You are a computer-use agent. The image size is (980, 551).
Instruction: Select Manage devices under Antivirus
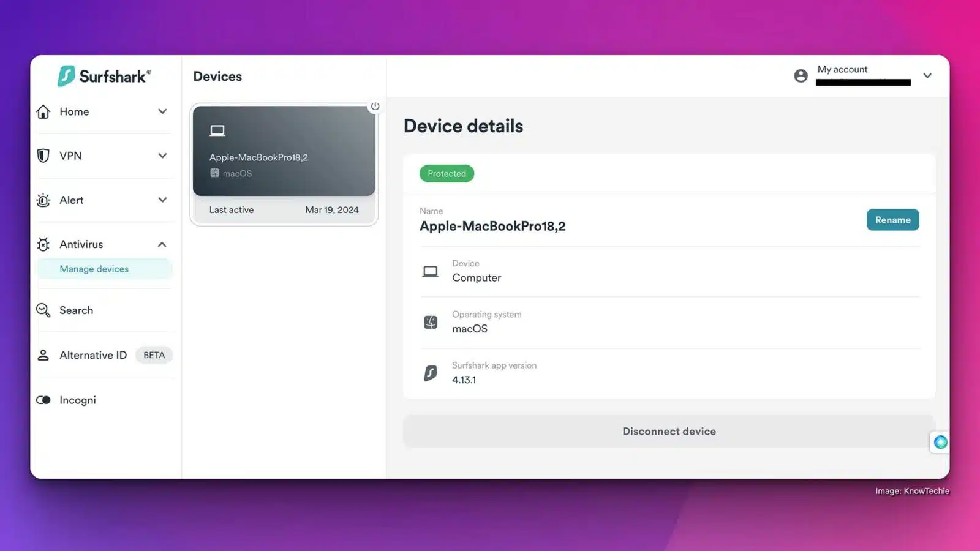[x=94, y=269]
